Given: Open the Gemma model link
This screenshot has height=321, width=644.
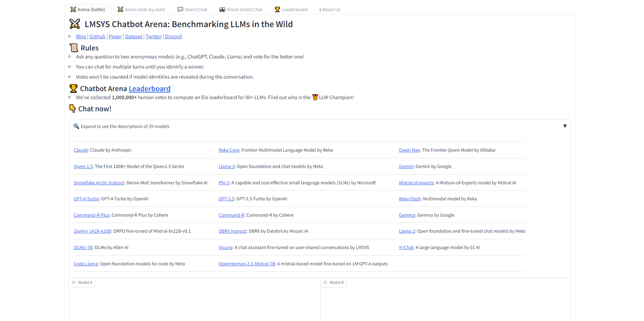Looking at the screenshot, I should tap(407, 215).
